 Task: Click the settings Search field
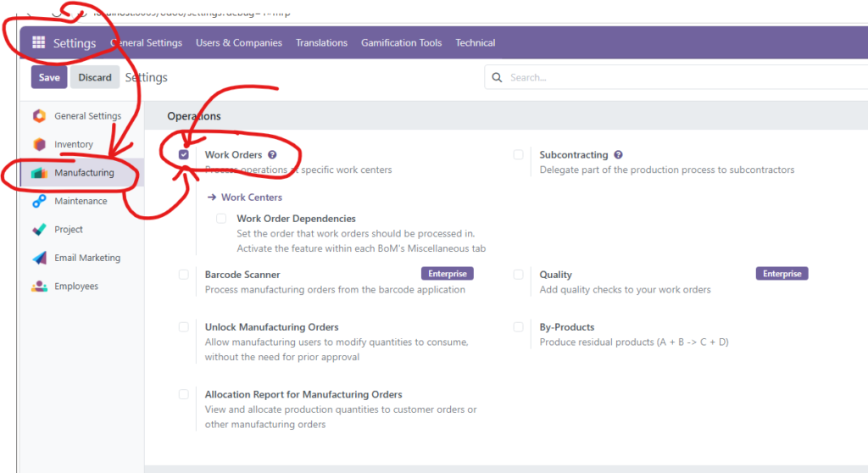(x=678, y=77)
